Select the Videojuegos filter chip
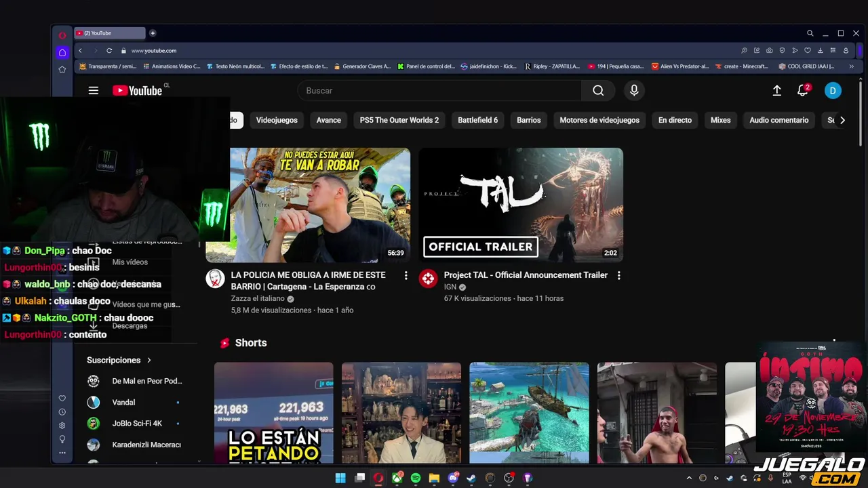This screenshot has height=488, width=868. point(277,120)
